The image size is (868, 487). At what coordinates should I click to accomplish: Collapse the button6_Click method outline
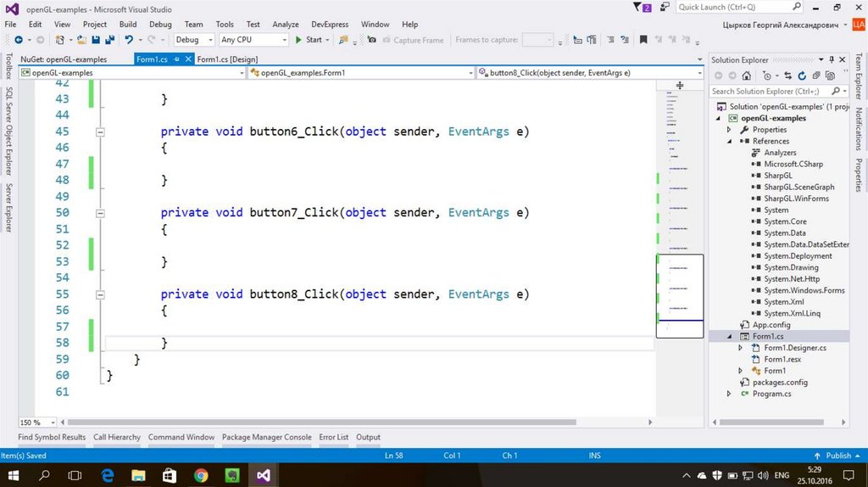pyautogui.click(x=100, y=132)
